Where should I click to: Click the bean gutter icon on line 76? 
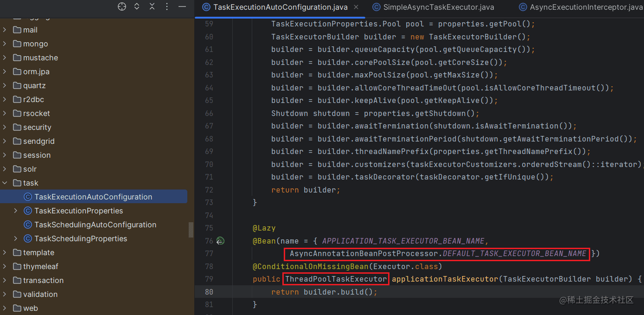coord(220,241)
